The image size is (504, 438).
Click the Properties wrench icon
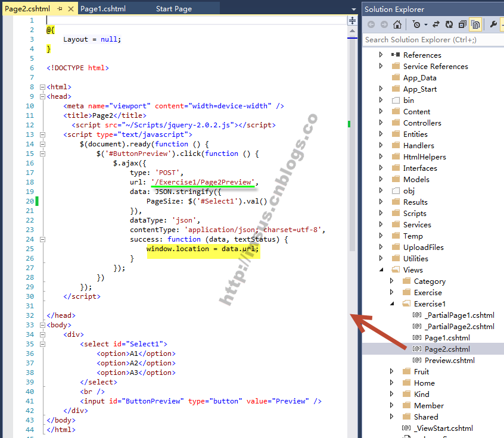coord(493,24)
